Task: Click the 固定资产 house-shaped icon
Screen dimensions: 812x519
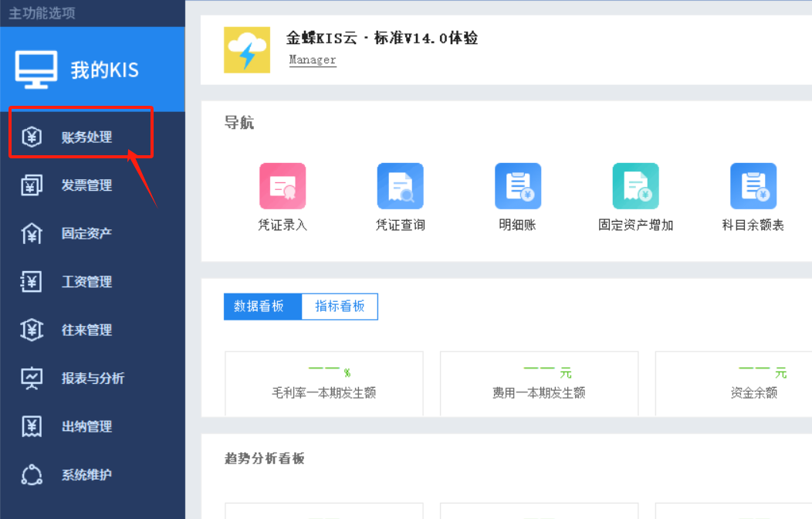Action: [x=32, y=233]
